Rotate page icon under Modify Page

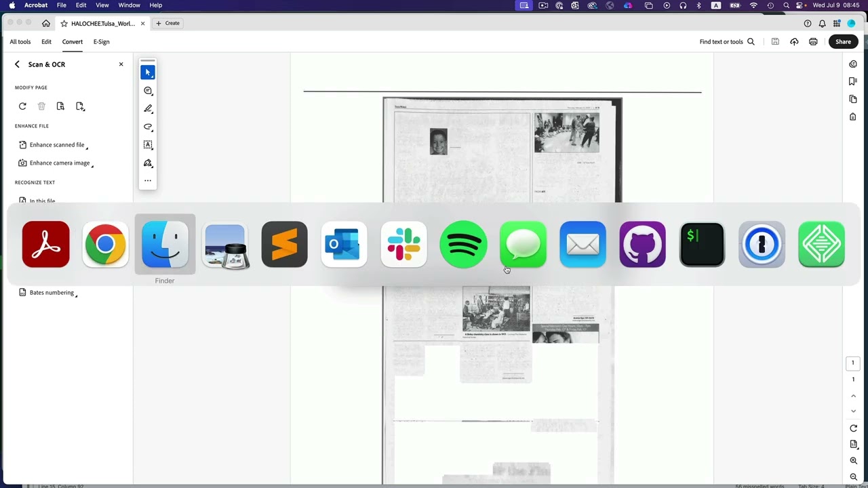[22, 106]
